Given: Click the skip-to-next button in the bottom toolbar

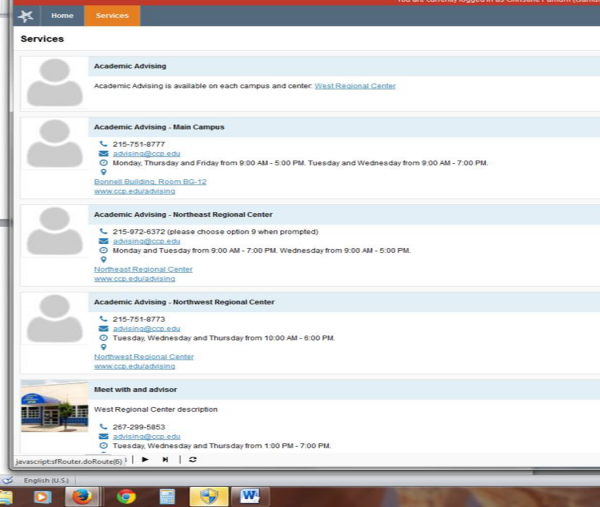Looking at the screenshot, I should pyautogui.click(x=165, y=460).
